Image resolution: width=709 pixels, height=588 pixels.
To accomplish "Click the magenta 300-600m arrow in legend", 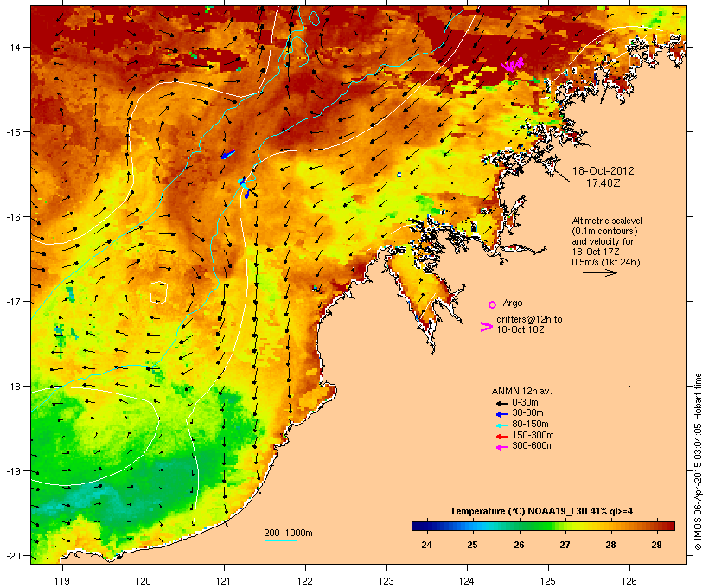I will [501, 447].
